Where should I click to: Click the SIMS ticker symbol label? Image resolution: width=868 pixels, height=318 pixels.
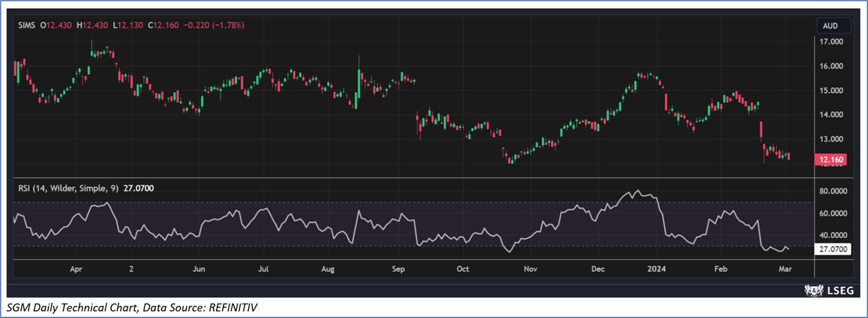pos(26,25)
